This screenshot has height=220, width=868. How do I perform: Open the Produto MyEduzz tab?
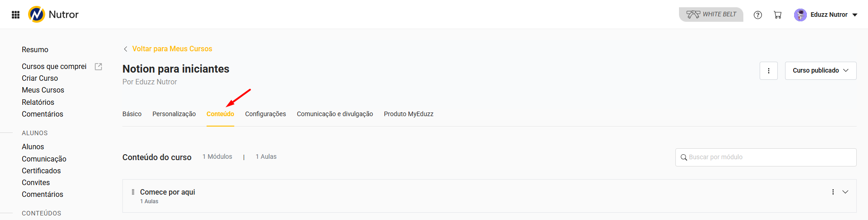408,114
